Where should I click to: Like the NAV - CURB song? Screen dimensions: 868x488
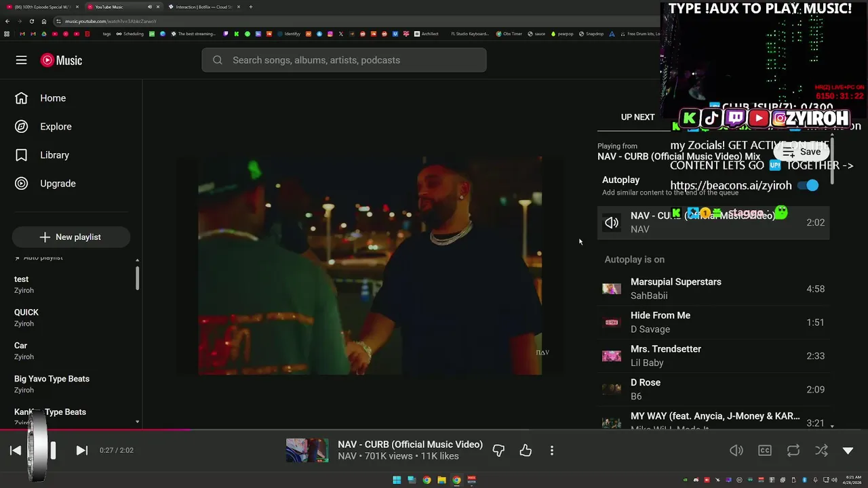pos(526,451)
